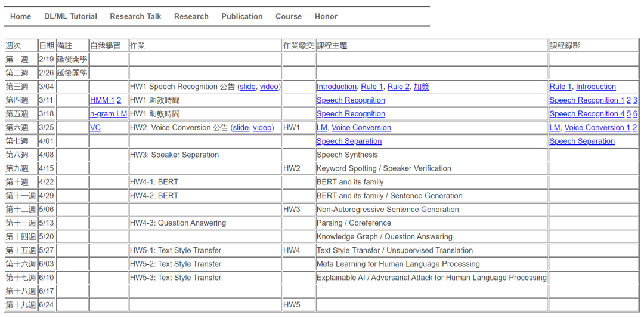
Task: Open the Speech Separation topic link
Action: pos(349,141)
